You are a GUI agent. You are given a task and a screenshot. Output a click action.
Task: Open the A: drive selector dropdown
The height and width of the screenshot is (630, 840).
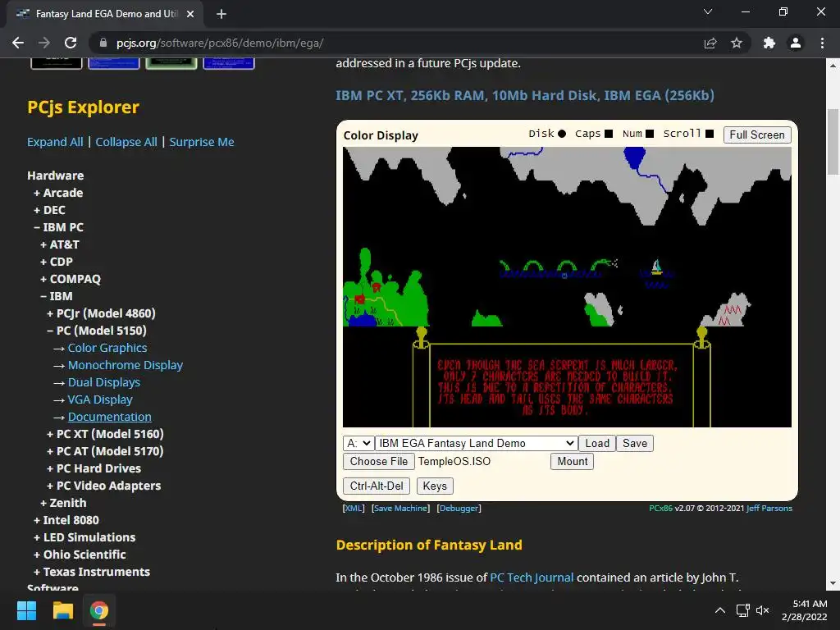pos(358,443)
